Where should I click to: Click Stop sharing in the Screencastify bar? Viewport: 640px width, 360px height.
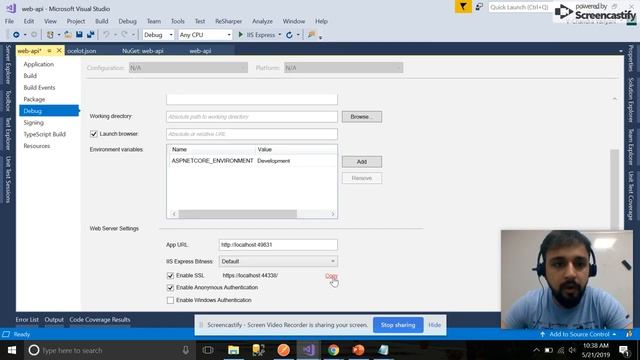click(x=398, y=325)
